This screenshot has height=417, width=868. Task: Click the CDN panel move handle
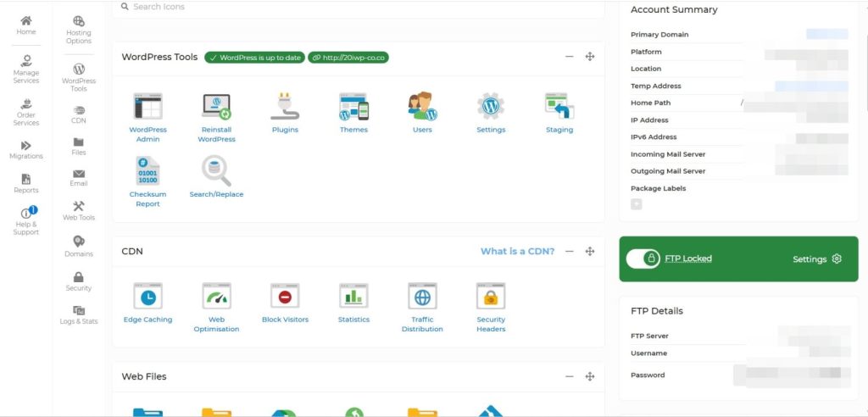pyautogui.click(x=590, y=252)
